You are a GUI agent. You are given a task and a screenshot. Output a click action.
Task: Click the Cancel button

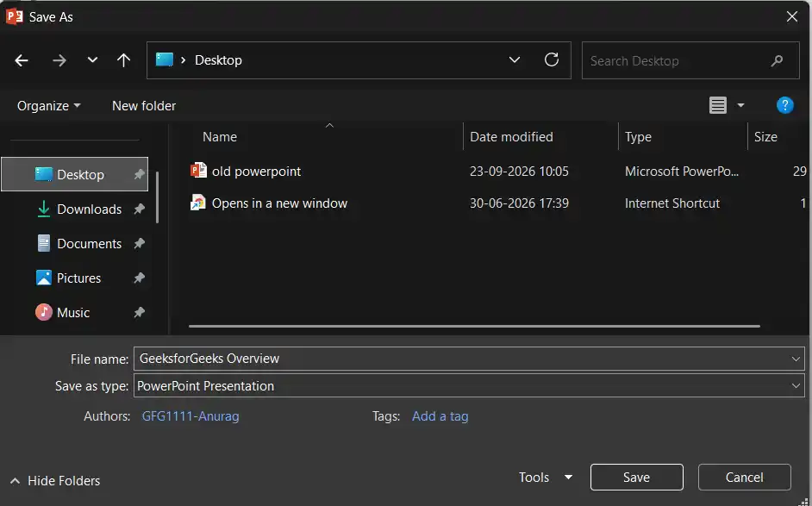coord(744,477)
